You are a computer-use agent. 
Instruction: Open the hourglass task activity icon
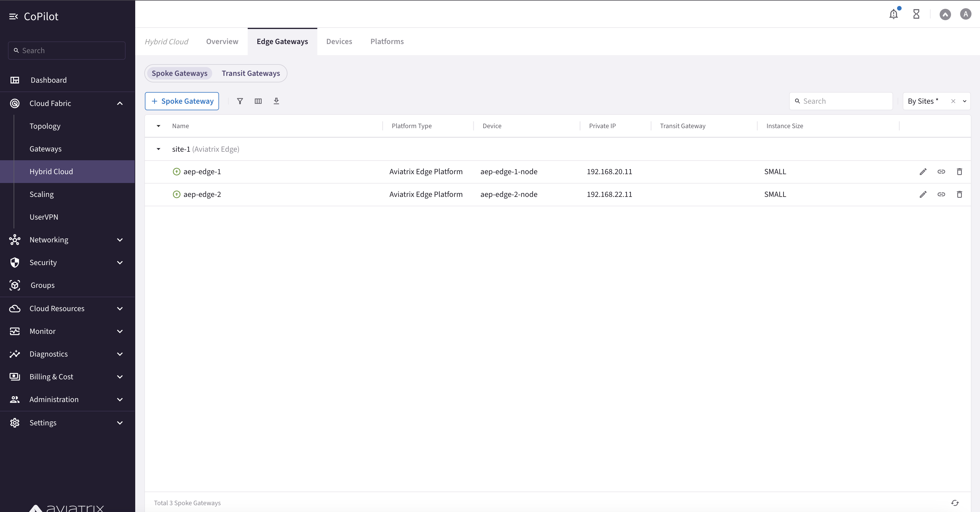pos(916,14)
